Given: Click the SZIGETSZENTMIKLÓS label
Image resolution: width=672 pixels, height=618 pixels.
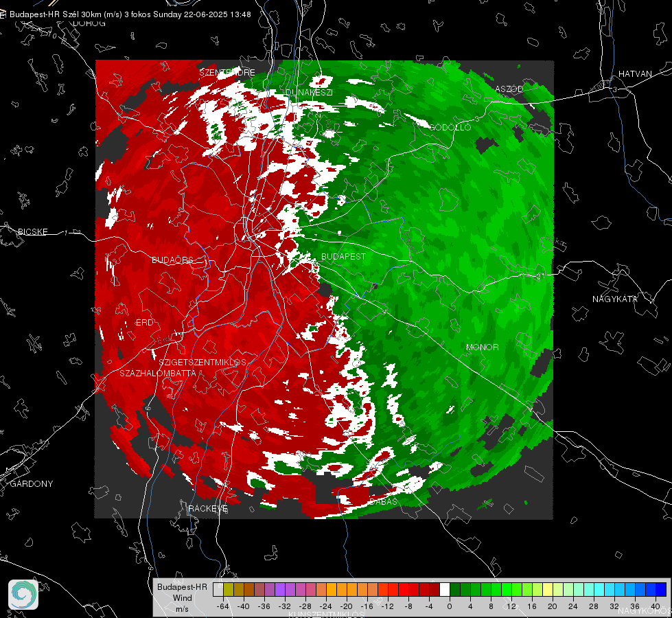Looking at the screenshot, I should point(202,363).
